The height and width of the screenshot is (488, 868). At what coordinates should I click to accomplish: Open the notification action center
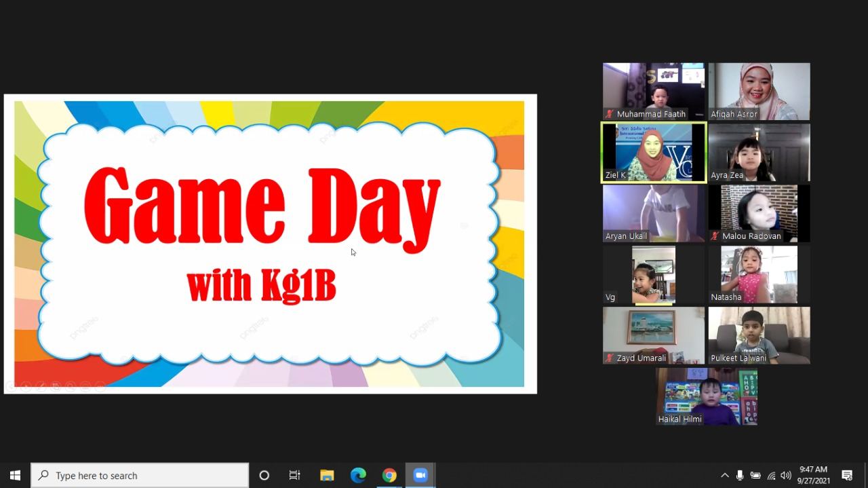pyautogui.click(x=847, y=475)
